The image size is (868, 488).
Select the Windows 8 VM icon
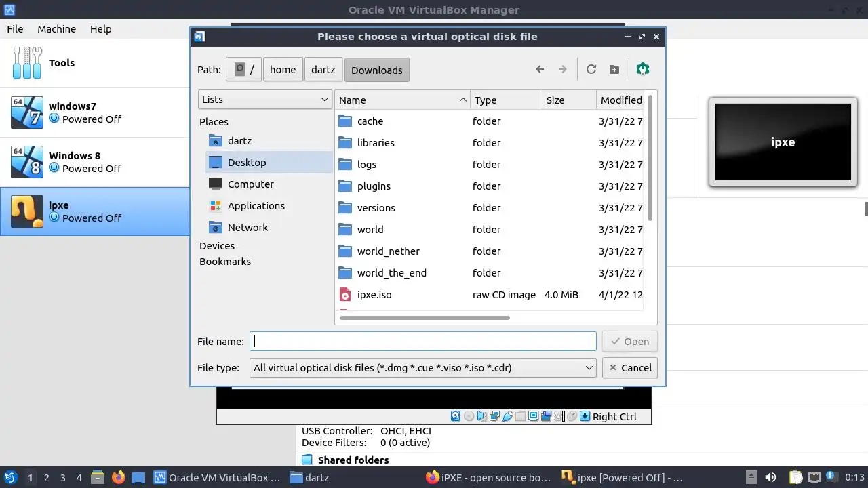27,162
